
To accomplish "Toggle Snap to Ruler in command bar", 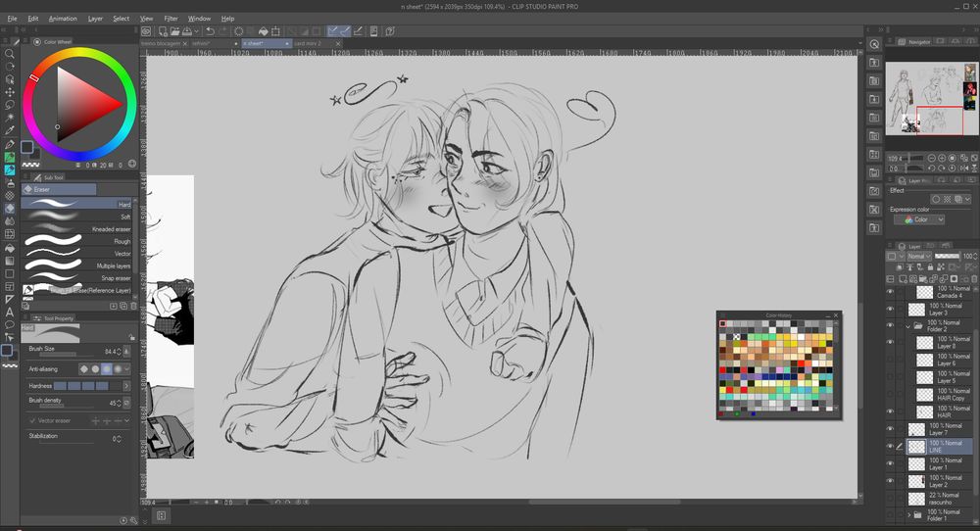I will [332, 31].
